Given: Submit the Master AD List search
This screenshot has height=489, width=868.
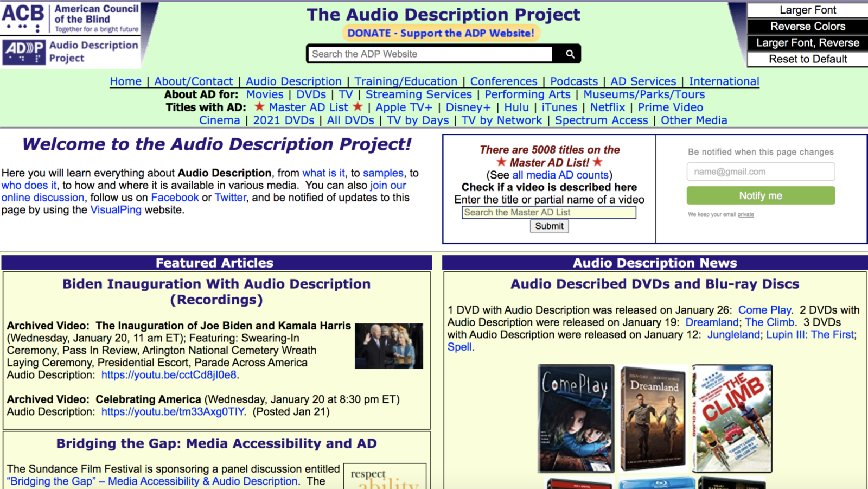Looking at the screenshot, I should click(549, 226).
